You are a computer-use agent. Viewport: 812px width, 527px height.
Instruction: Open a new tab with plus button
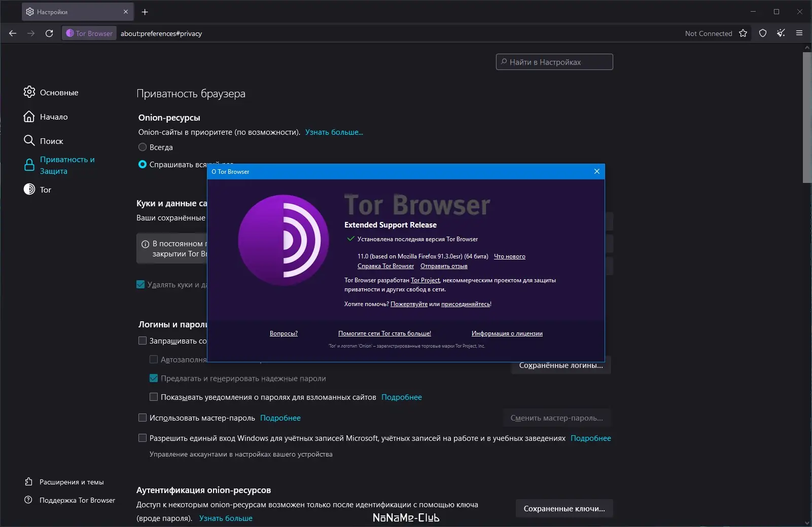(145, 12)
